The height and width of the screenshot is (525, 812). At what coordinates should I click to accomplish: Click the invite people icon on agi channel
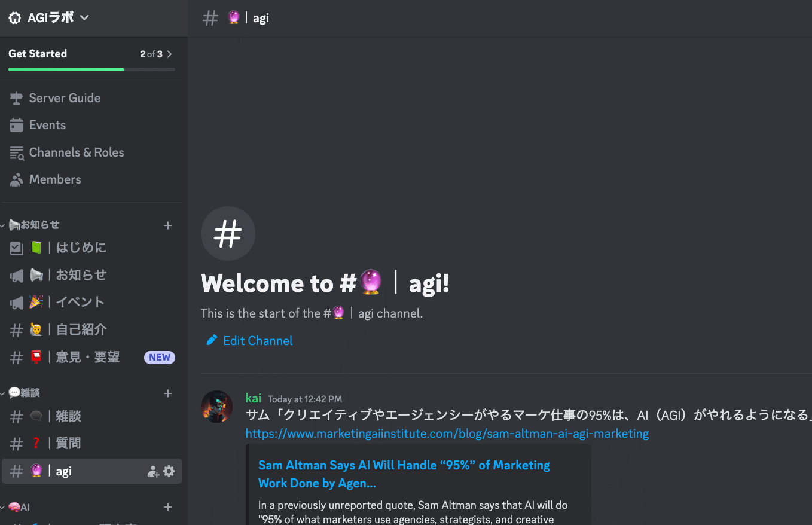[153, 472]
